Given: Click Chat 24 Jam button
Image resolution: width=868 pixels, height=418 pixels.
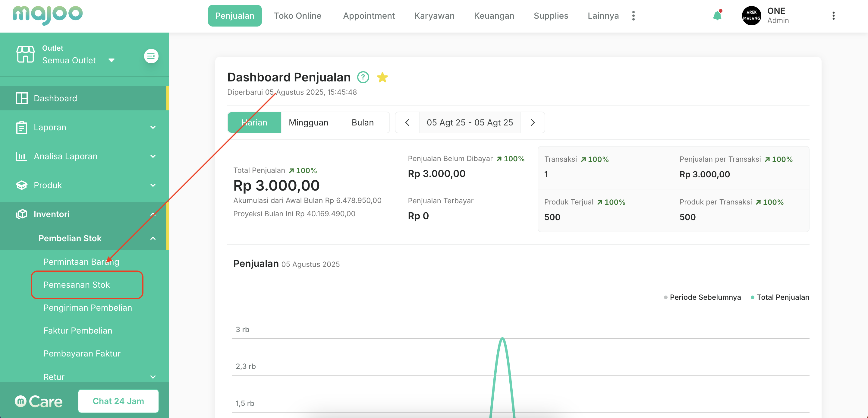Looking at the screenshot, I should tap(118, 401).
